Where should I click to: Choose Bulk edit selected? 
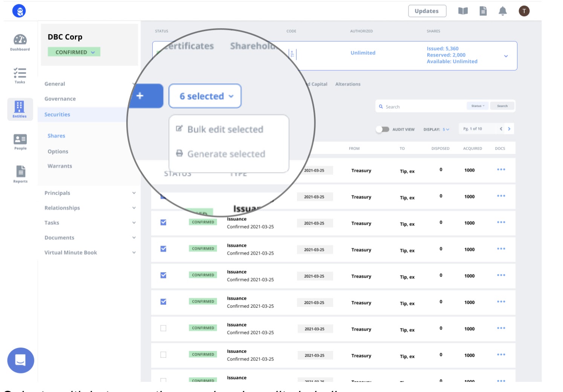[x=225, y=130]
